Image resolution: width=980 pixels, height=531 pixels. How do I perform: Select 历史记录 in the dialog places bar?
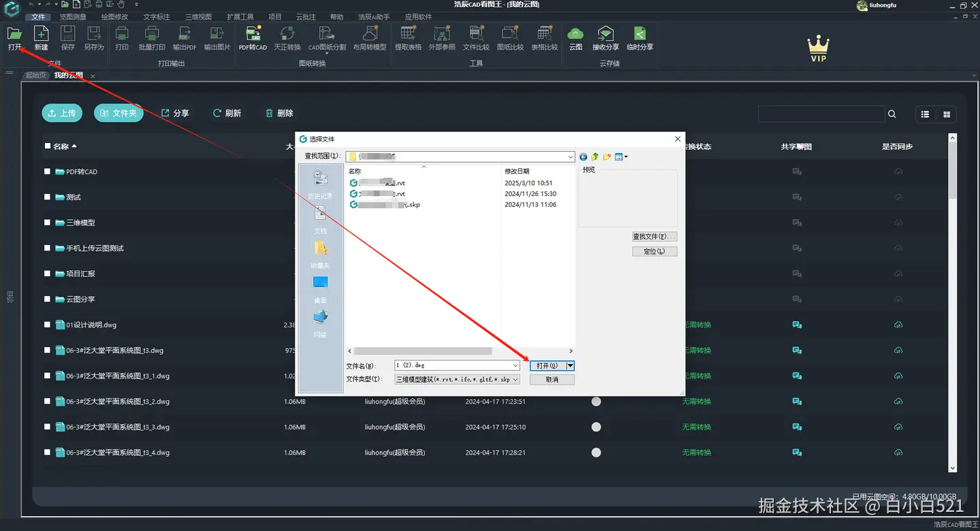point(321,184)
